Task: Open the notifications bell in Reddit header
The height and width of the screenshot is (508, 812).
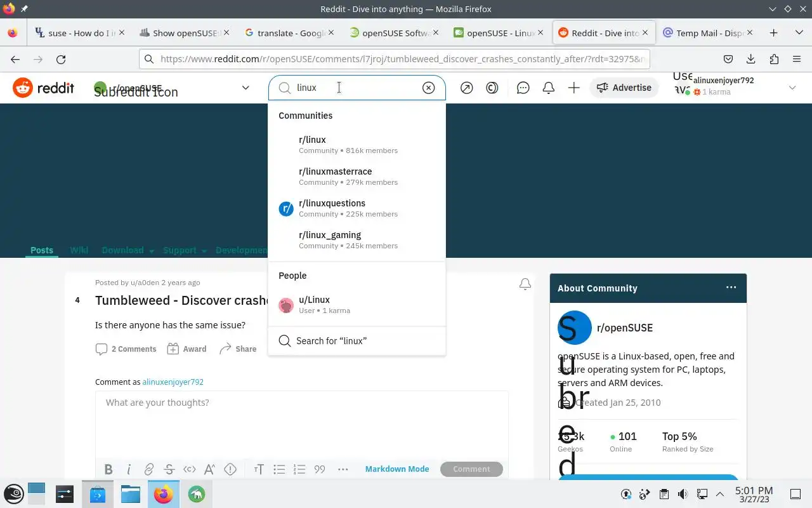Action: coord(549,88)
